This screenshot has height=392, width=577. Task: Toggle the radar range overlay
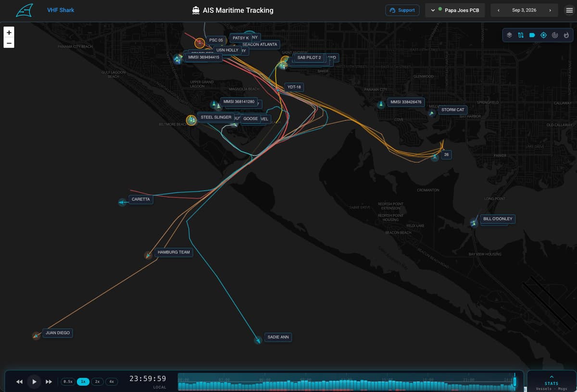click(555, 35)
